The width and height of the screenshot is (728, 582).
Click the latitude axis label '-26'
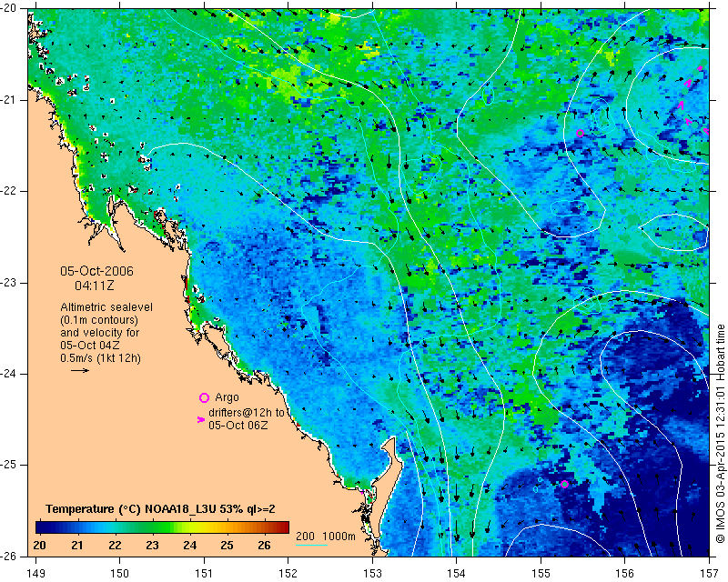tap(8, 556)
